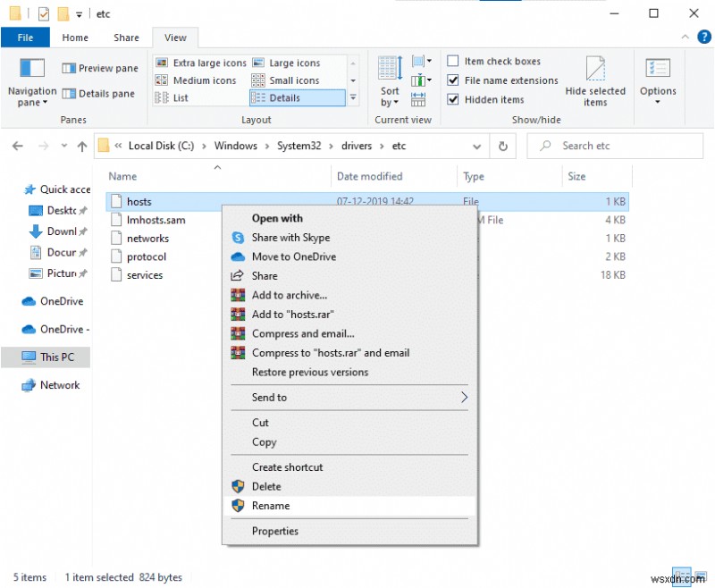Click the Navigation pane icon
Viewport: 715px width, 588px height.
(x=32, y=70)
